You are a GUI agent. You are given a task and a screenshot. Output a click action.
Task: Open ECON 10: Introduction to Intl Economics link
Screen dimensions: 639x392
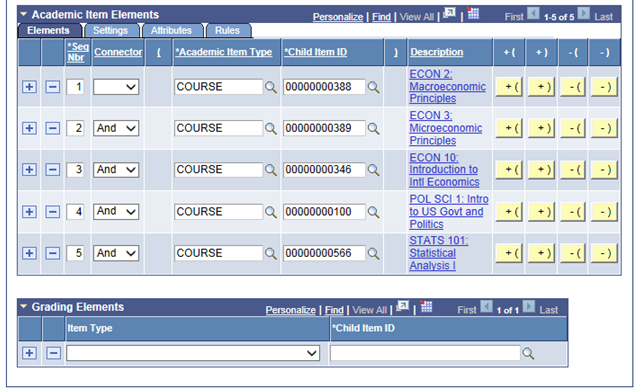444,170
